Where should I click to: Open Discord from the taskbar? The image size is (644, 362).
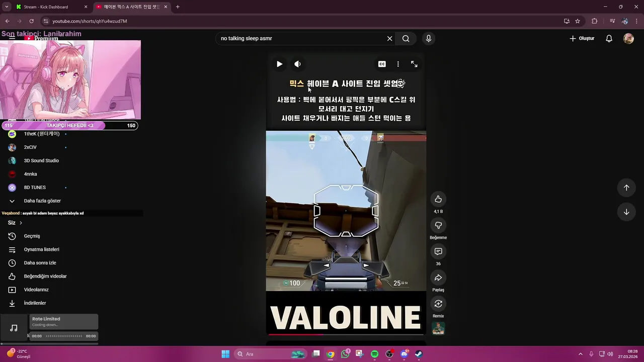404,354
